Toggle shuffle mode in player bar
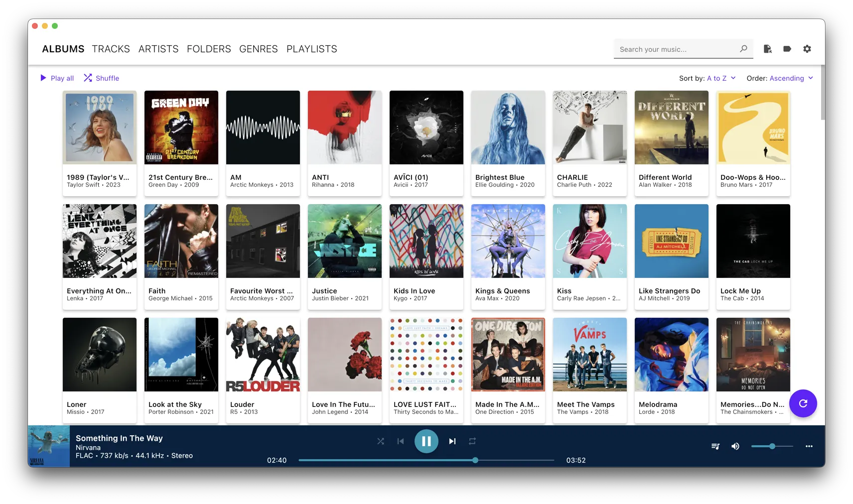 [x=381, y=441]
